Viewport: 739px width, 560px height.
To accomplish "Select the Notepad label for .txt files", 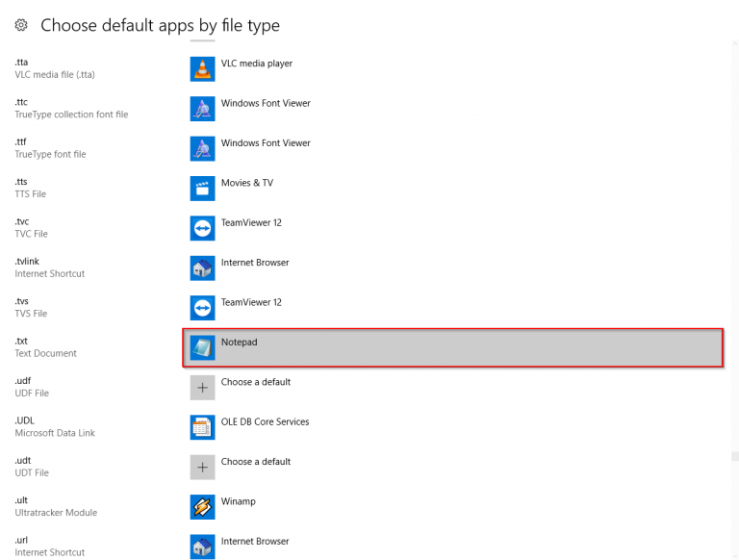I will coord(240,342).
